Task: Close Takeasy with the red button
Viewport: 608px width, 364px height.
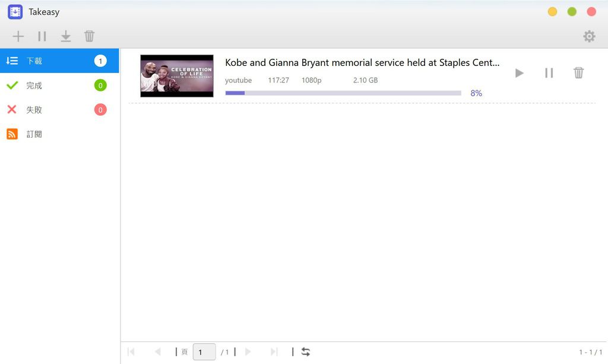Action: (x=591, y=12)
